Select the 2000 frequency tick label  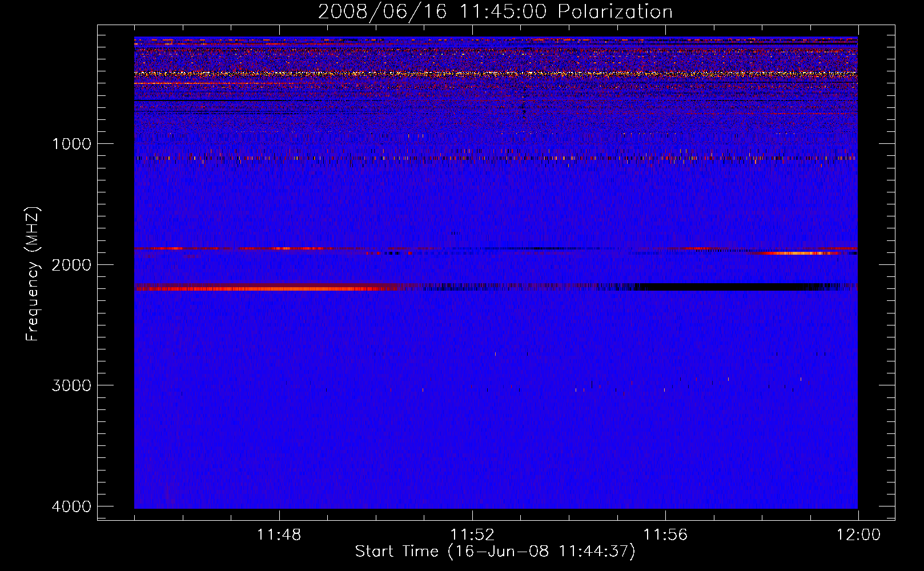71,265
